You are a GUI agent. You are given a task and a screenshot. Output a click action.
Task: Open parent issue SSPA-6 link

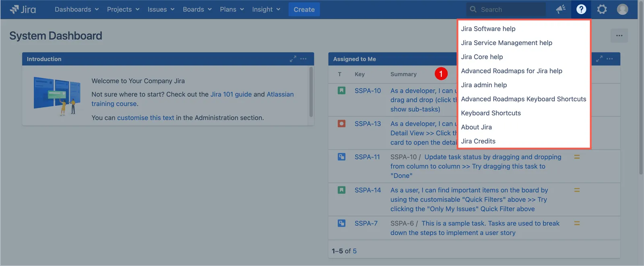(x=402, y=223)
